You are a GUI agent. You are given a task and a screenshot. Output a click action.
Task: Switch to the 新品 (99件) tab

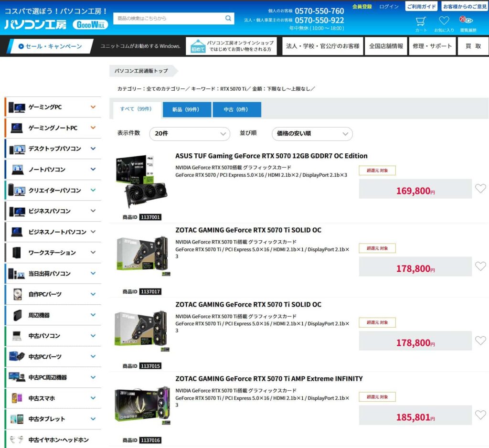[x=187, y=109]
